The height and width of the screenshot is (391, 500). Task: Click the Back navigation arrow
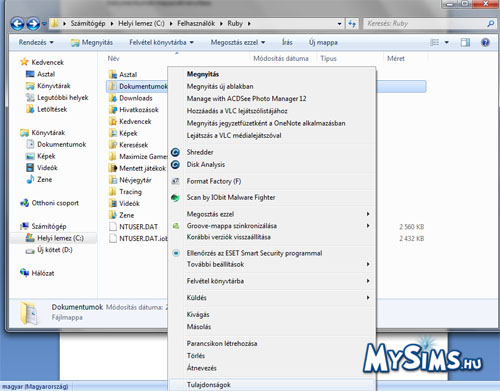click(x=18, y=24)
